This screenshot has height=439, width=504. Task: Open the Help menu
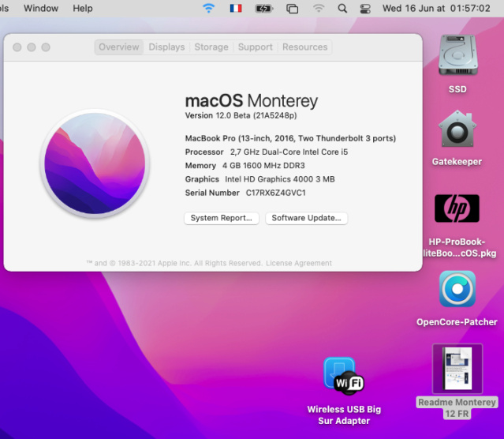point(83,8)
